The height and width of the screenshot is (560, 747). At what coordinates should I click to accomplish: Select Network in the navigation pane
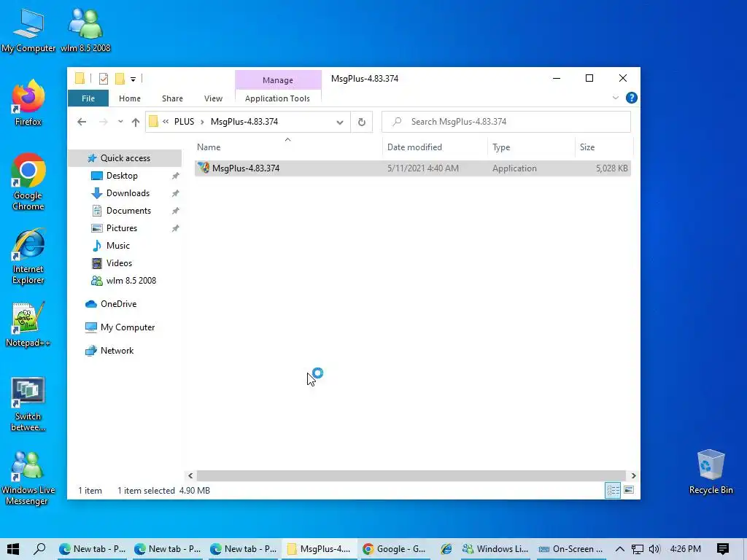tap(117, 351)
